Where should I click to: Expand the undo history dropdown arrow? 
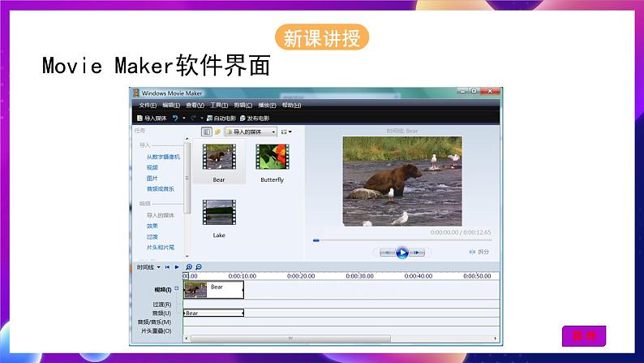pyautogui.click(x=183, y=118)
